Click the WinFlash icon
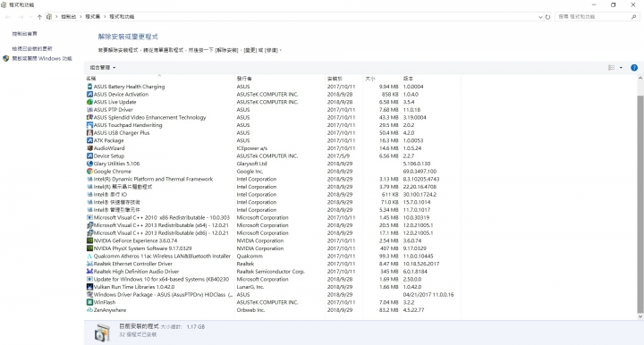Image resolution: width=644 pixels, height=345 pixels. [90, 302]
